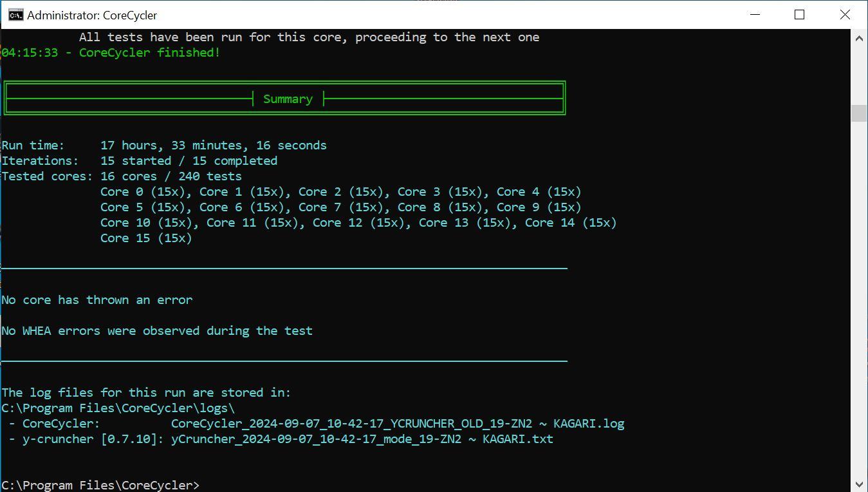Click the cmd icon in title bar

15,15
